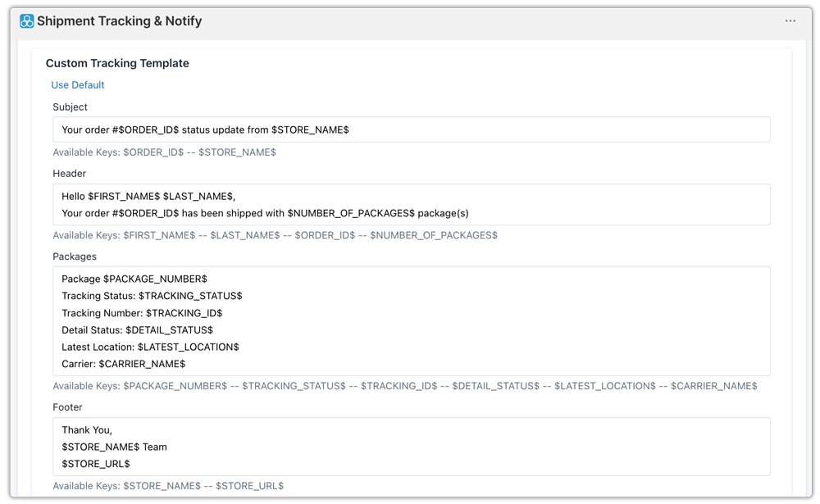Screen dimensions: 820x504
Task: Click the order shipped line in Header box
Action: tap(265, 213)
